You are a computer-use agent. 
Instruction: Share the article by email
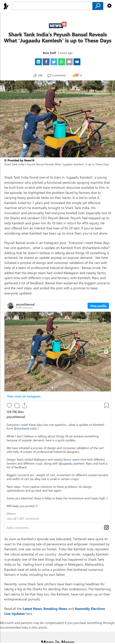[69, 62]
